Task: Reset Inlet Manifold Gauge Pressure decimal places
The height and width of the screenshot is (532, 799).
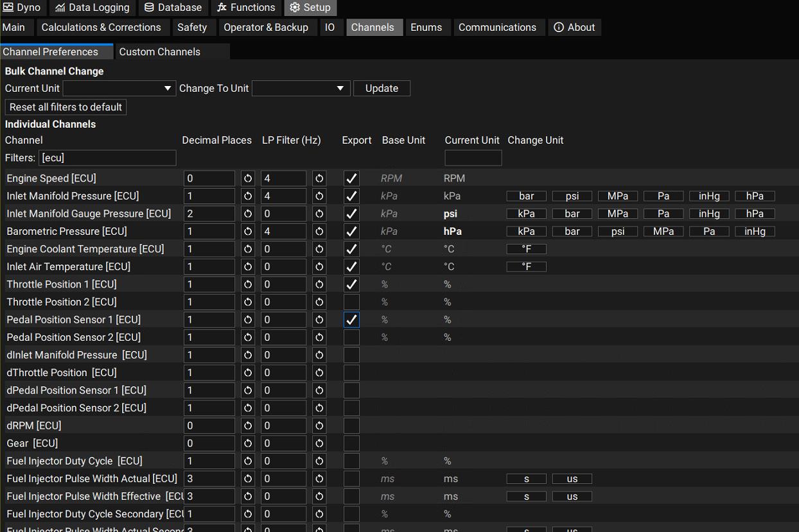Action: click(248, 214)
